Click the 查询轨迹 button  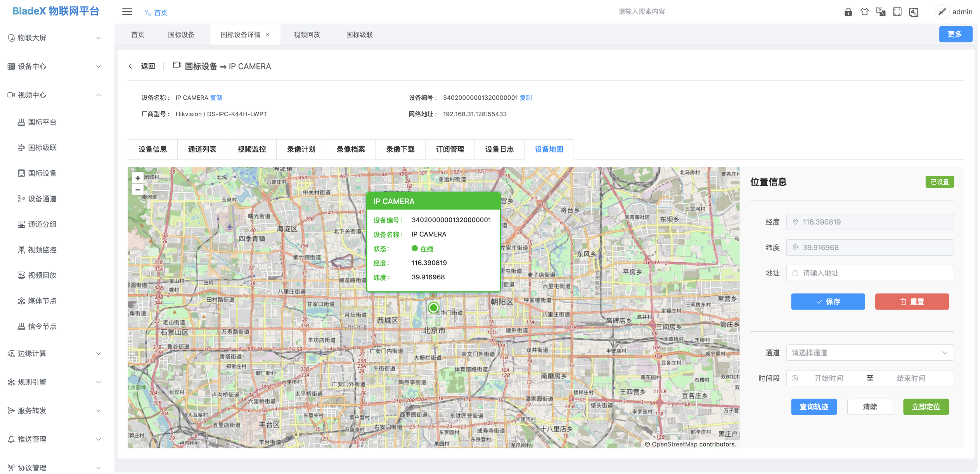(814, 407)
